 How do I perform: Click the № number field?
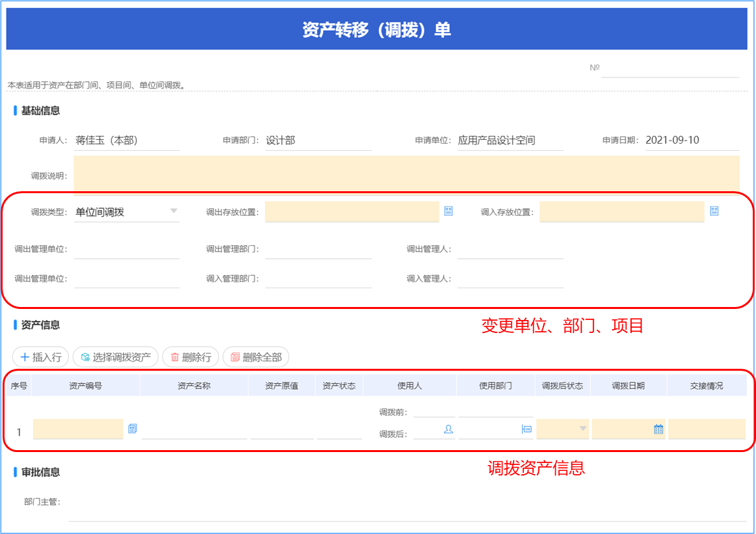(670, 68)
